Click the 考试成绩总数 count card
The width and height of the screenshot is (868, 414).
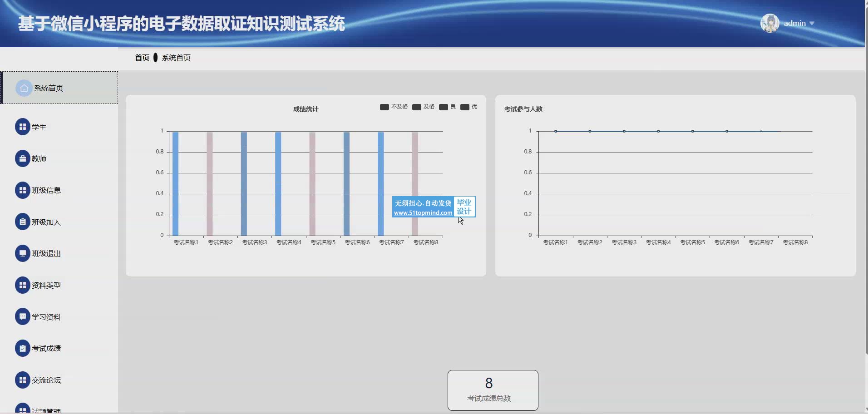(x=493, y=390)
